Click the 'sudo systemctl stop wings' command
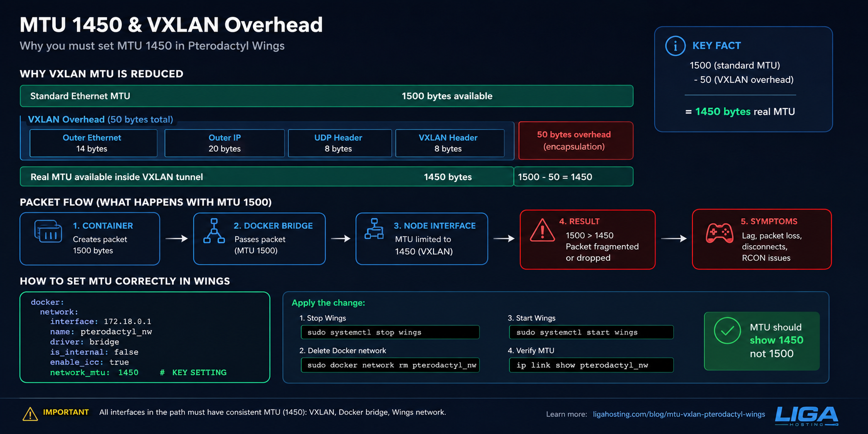The image size is (868, 434). click(390, 332)
